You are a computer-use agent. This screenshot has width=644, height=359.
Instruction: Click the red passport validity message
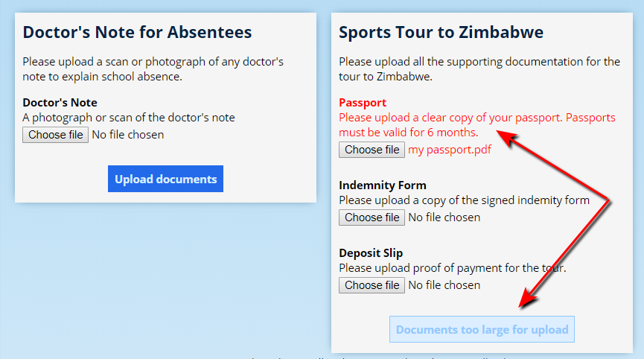(476, 125)
